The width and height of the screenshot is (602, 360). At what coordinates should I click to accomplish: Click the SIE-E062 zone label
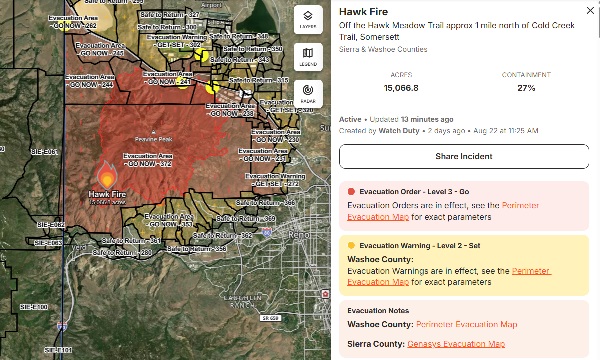click(x=51, y=225)
